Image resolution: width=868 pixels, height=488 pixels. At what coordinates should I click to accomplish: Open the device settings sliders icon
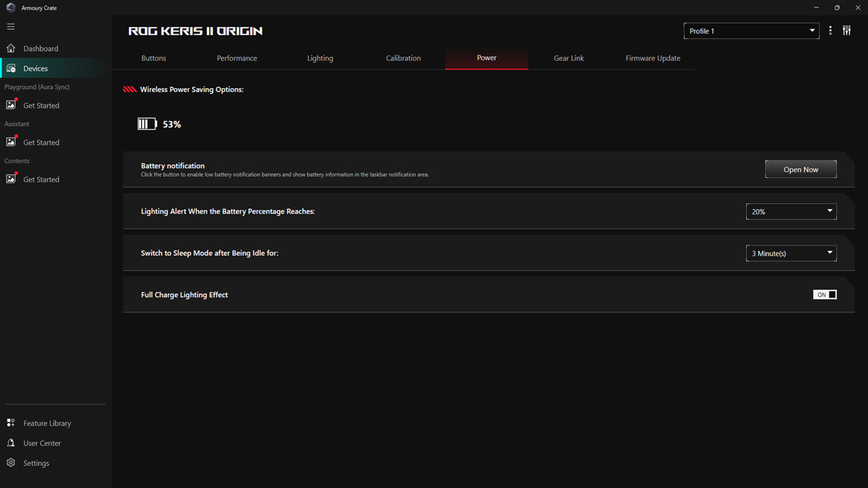point(847,31)
